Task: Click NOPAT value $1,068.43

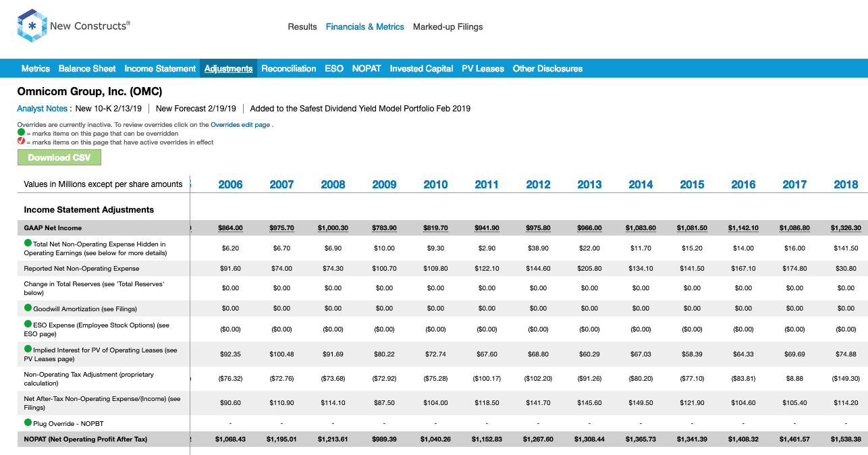Action: (x=231, y=439)
